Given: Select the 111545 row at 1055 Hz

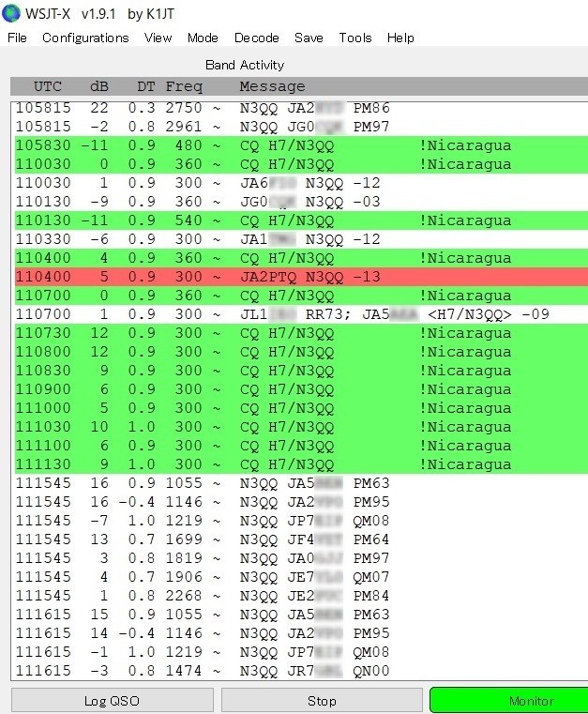Looking at the screenshot, I should [x=301, y=483].
